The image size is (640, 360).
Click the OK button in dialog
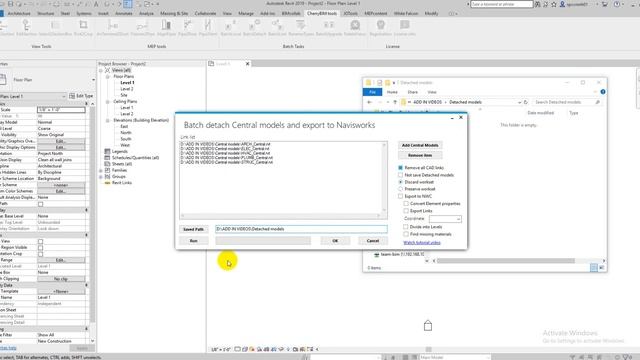click(335, 241)
